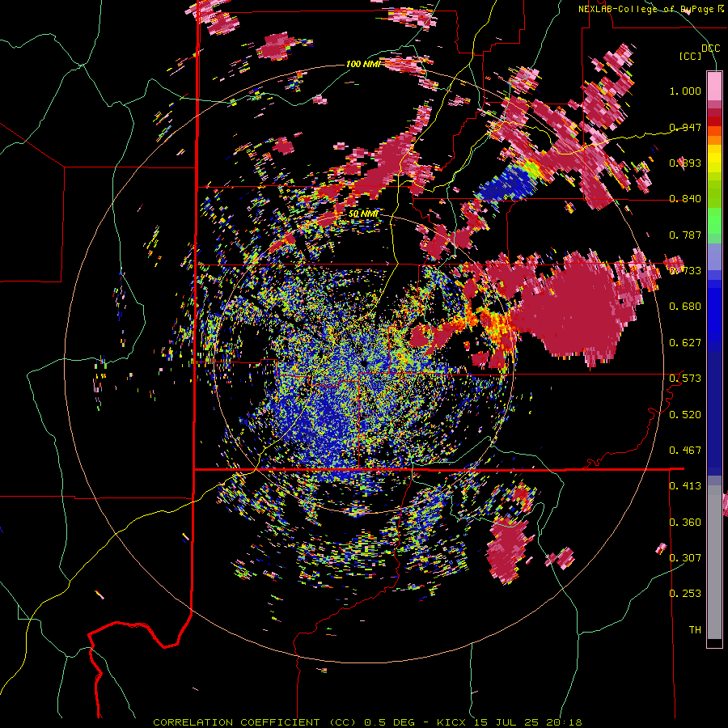Viewport: 728px width, 728px height.
Task: Select the 0.787 scale value
Action: click(x=685, y=235)
